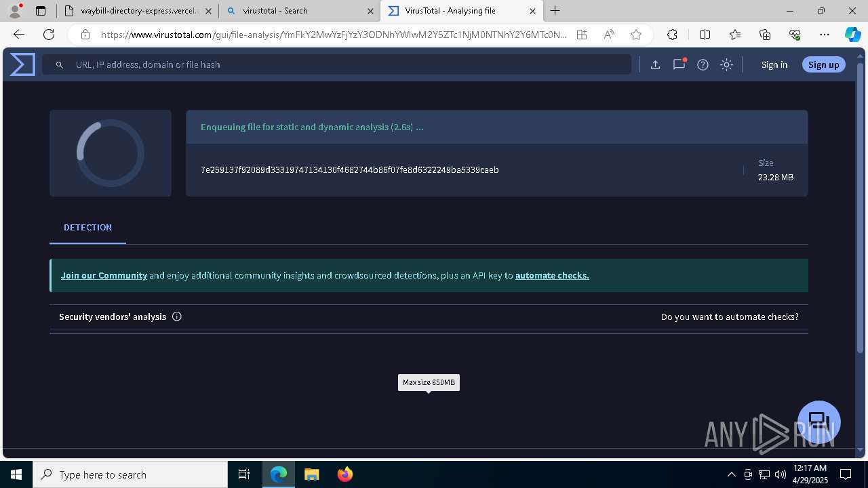868x488 pixels.
Task: Open Microsoft Edge from the taskbar
Action: (x=279, y=474)
